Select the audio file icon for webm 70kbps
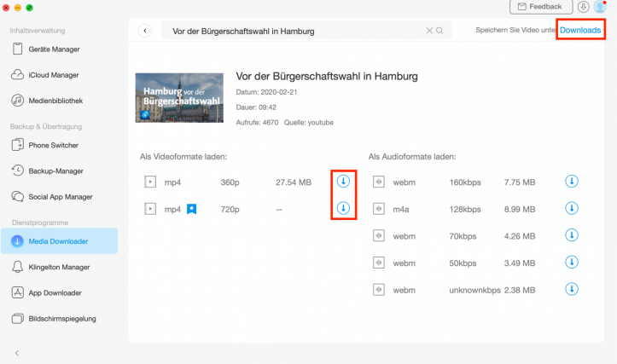 (x=379, y=235)
